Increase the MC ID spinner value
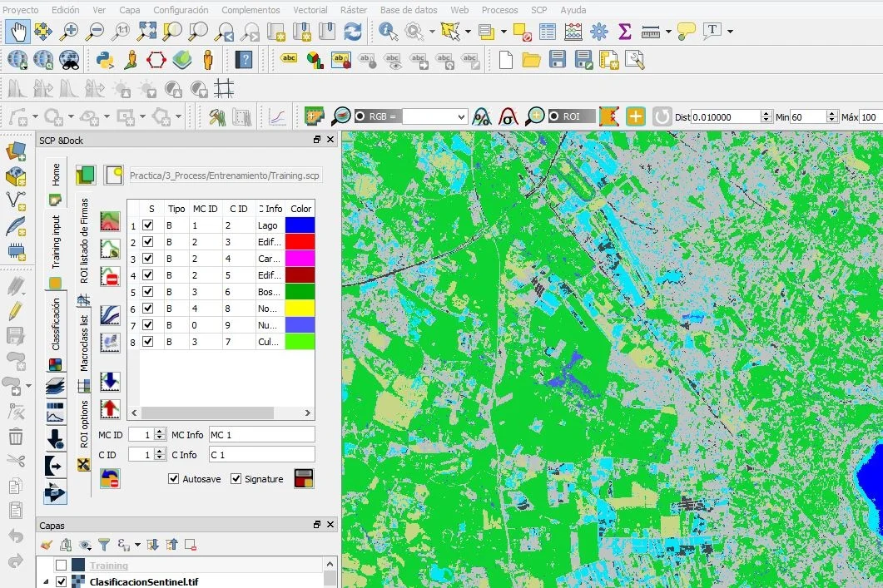The image size is (883, 588). coord(160,432)
